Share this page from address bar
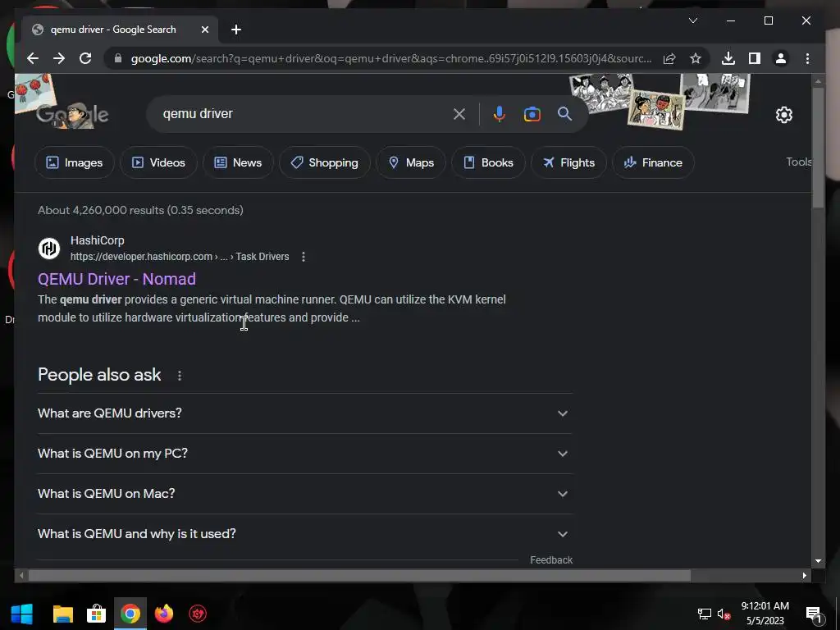The image size is (840, 630). (x=669, y=58)
